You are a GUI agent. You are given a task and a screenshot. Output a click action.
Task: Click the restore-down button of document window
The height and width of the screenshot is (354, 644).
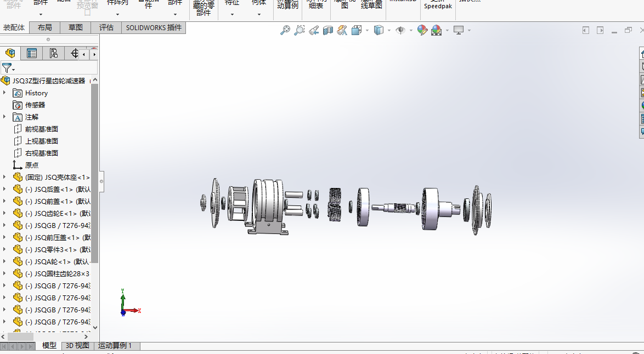point(628,30)
